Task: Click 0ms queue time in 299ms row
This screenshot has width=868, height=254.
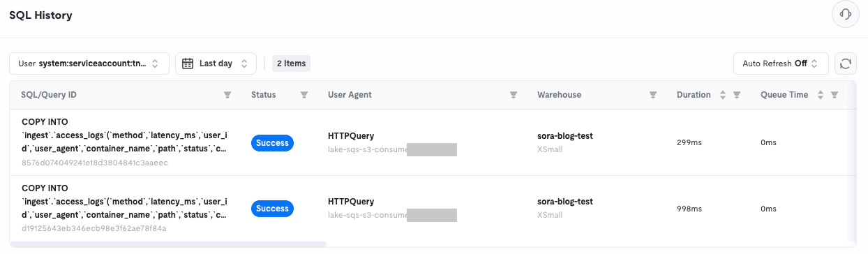Action: 768,143
